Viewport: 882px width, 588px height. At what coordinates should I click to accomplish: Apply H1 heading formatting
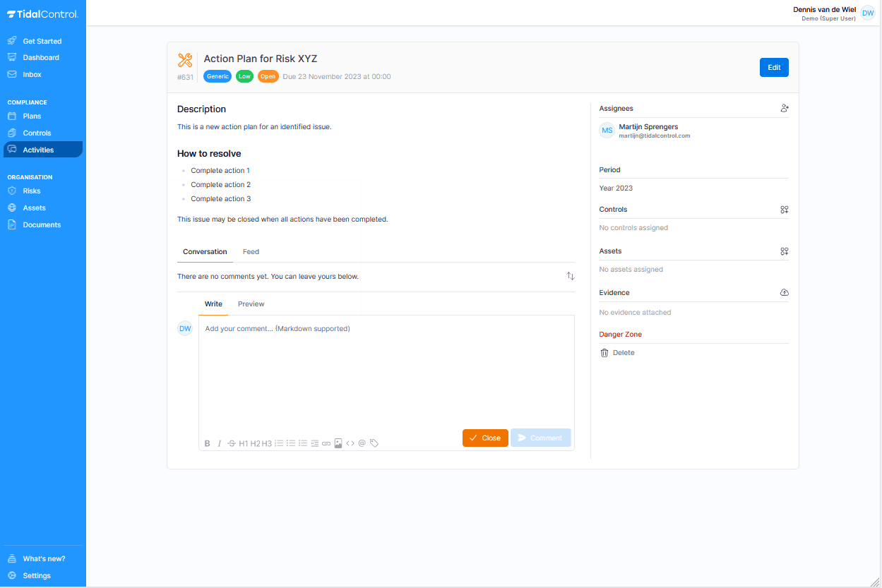(243, 443)
